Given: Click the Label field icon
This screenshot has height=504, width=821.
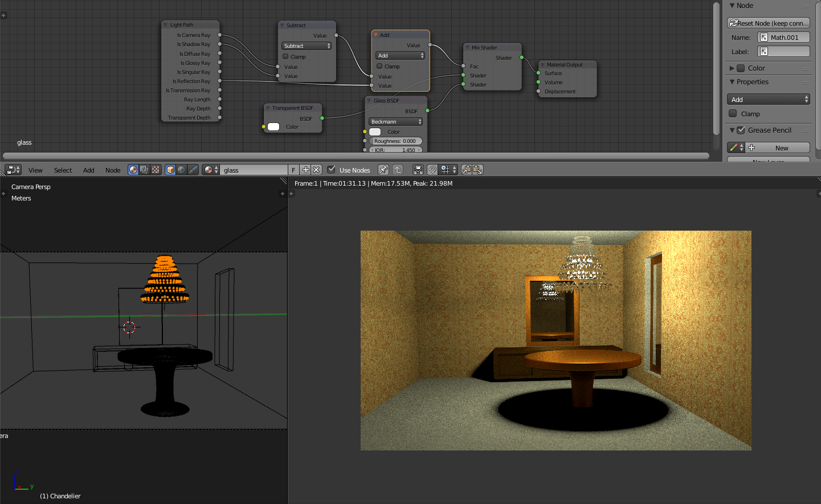Looking at the screenshot, I should tap(764, 52).
